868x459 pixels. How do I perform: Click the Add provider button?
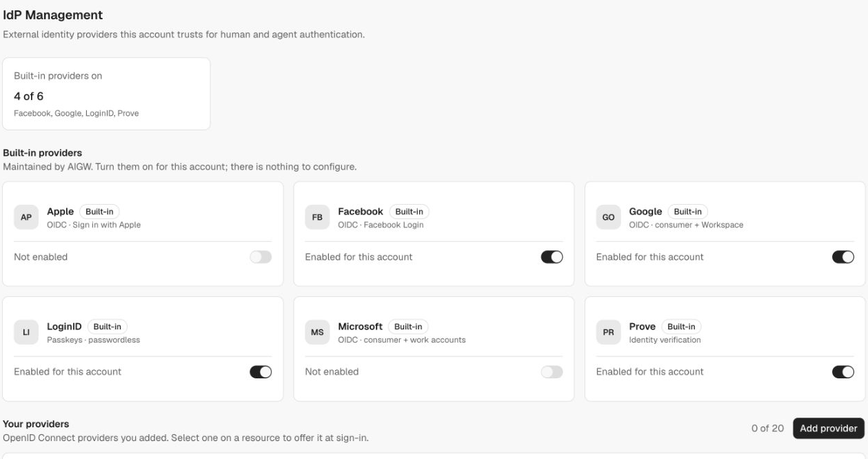(x=829, y=428)
